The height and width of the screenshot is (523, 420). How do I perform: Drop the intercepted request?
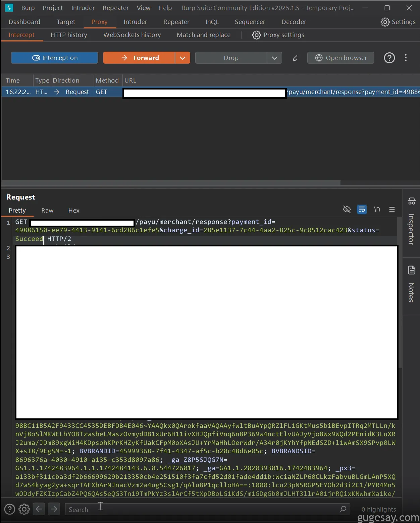coord(231,58)
